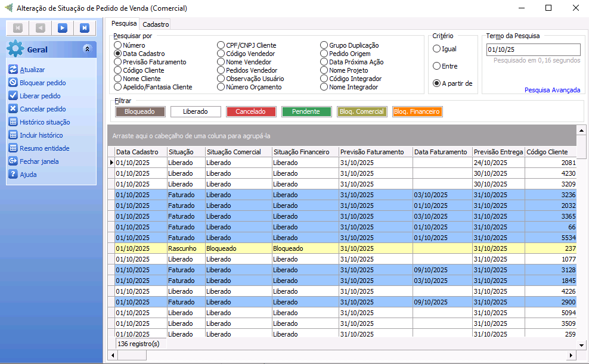
Task: Open Pesquisa Avançada link
Action: [552, 90]
